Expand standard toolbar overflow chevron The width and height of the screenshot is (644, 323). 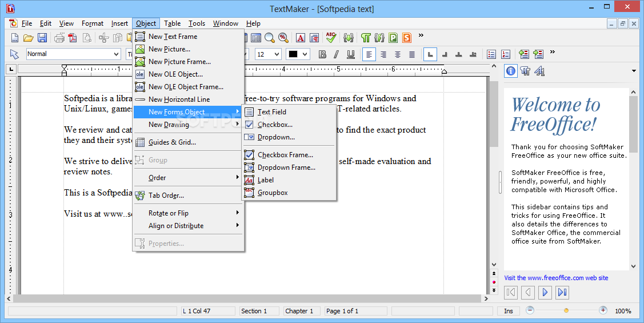[421, 35]
